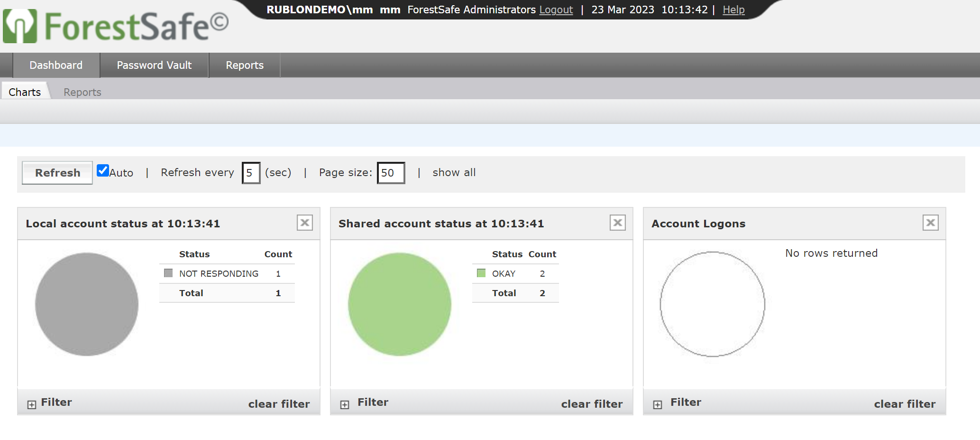Click the Page size input field
Image resolution: width=980 pixels, height=440 pixels.
click(x=391, y=173)
